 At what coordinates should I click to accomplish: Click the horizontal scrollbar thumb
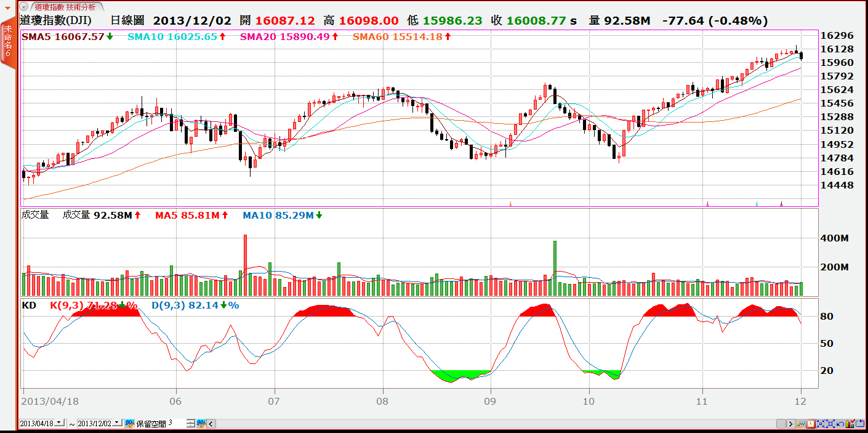point(781,424)
